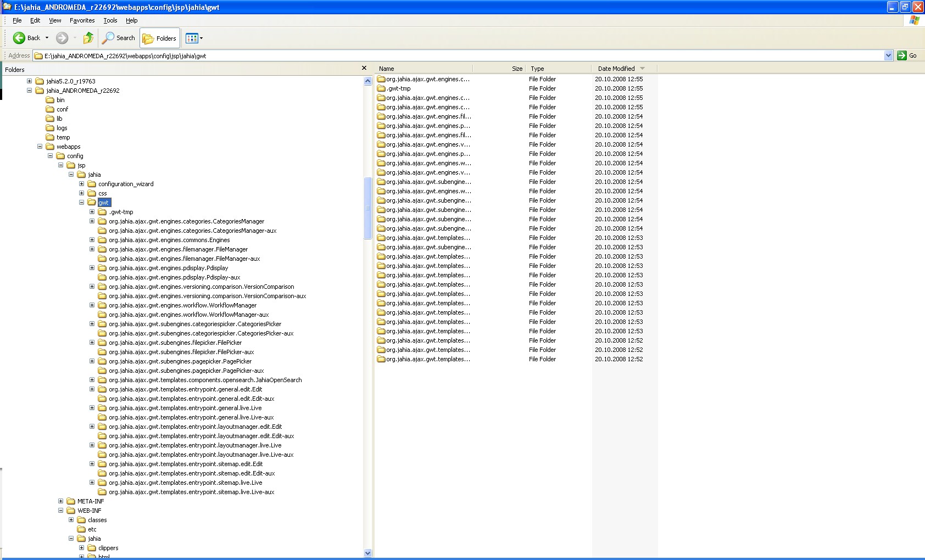Go up one folder level icon
The image size is (925, 560).
point(88,38)
